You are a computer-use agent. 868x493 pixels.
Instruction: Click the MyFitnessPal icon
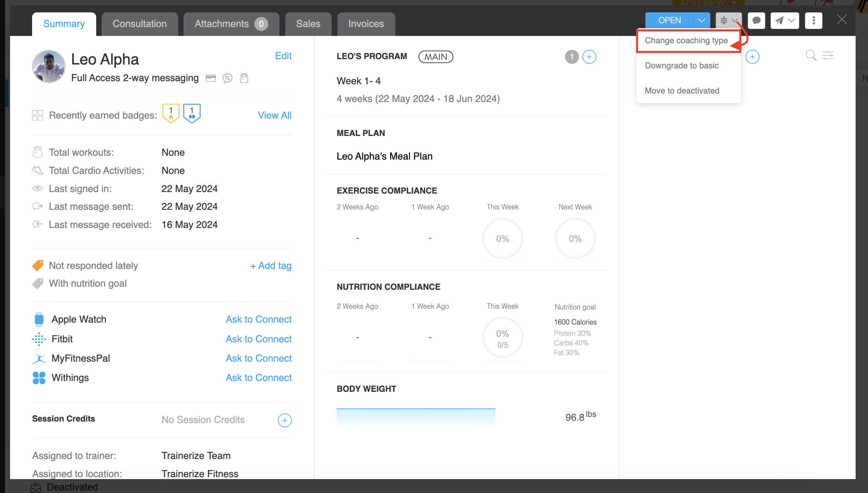pyautogui.click(x=39, y=359)
